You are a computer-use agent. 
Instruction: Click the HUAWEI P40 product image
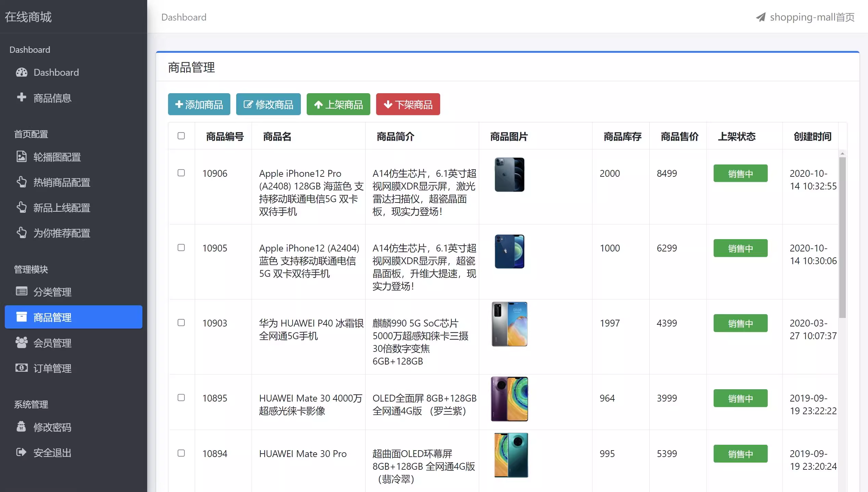click(x=510, y=324)
